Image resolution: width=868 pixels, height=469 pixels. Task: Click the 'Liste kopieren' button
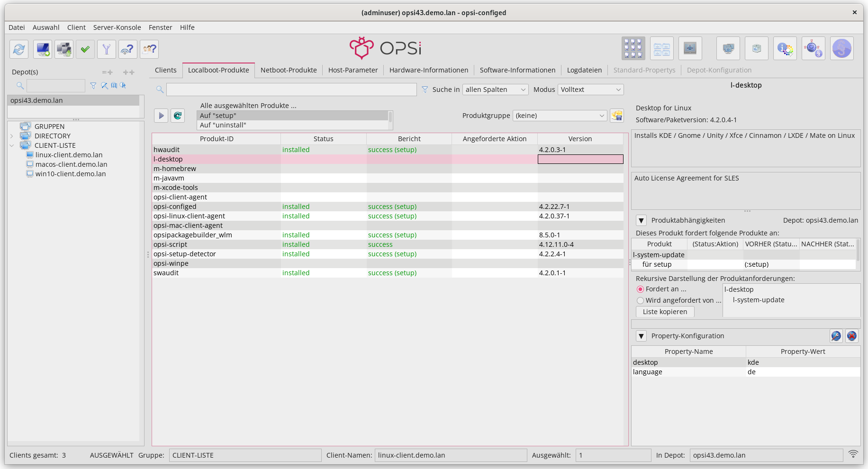point(665,312)
